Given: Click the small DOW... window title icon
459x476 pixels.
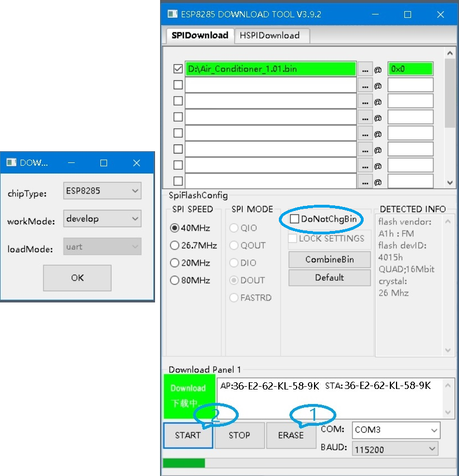Looking at the screenshot, I should pyautogui.click(x=12, y=162).
